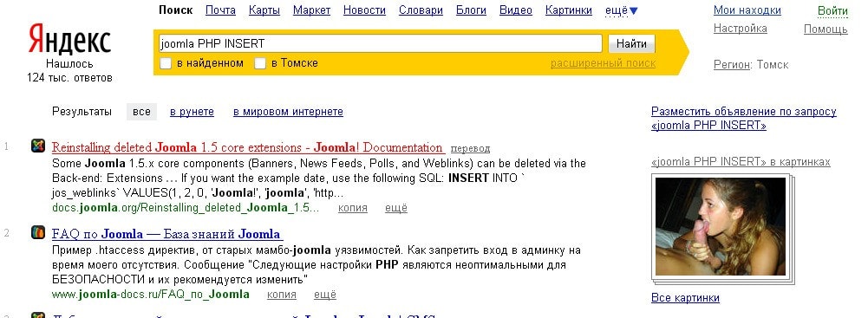The width and height of the screenshot is (868, 318).
Task: Open FAQ по Joomla result title
Action: [167, 234]
